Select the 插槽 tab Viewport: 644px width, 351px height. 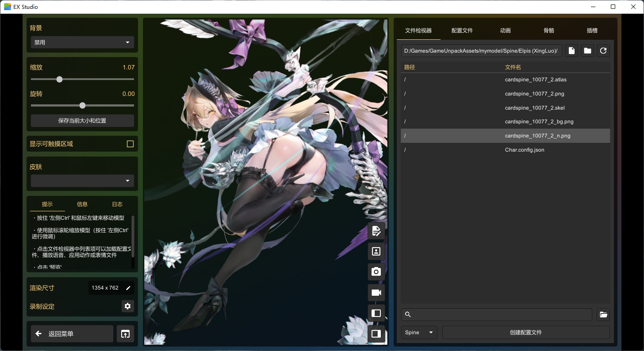(592, 31)
